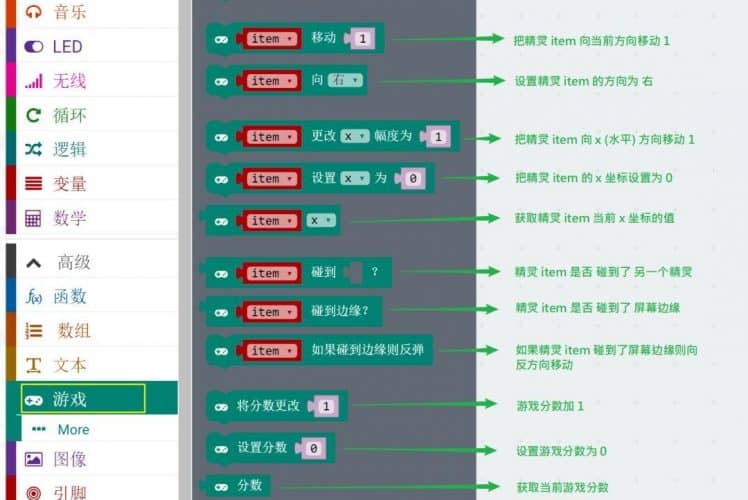Open the 数组 (Arrays) category icon
Screen dimensions: 748x500
pyautogui.click(x=34, y=331)
